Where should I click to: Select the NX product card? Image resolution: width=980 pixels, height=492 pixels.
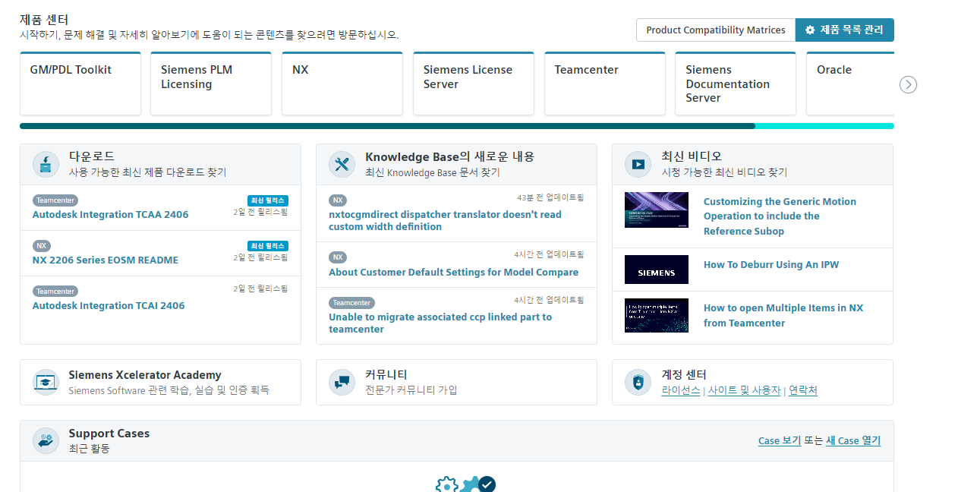click(x=342, y=84)
